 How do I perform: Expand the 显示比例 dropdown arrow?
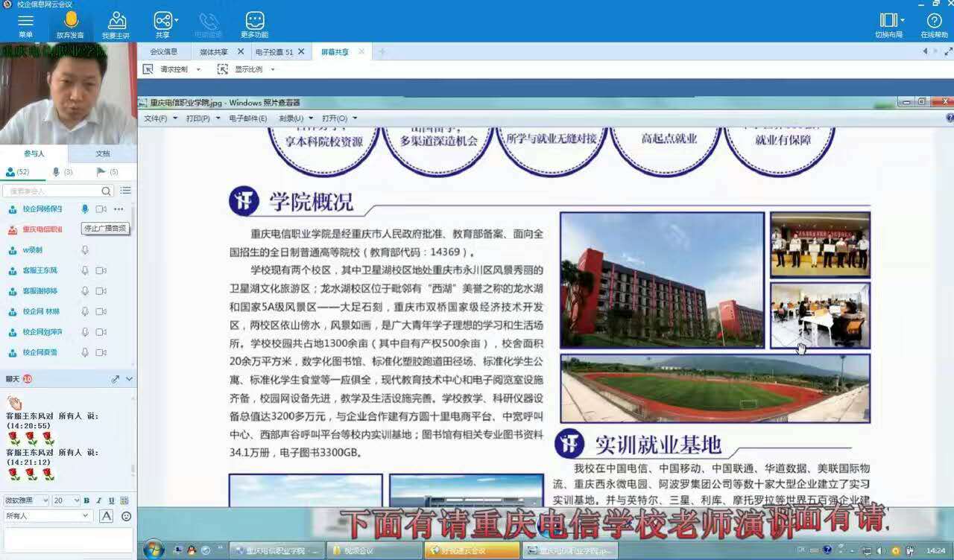(x=273, y=69)
